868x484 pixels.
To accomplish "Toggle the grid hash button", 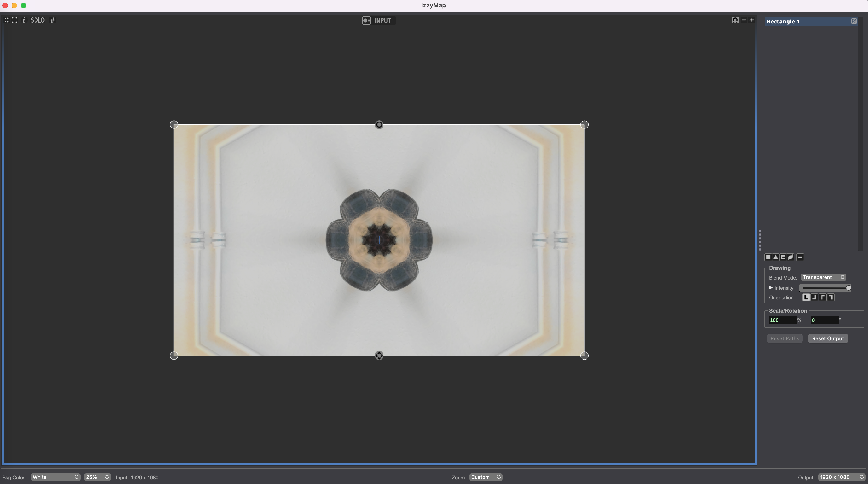I will click(52, 20).
